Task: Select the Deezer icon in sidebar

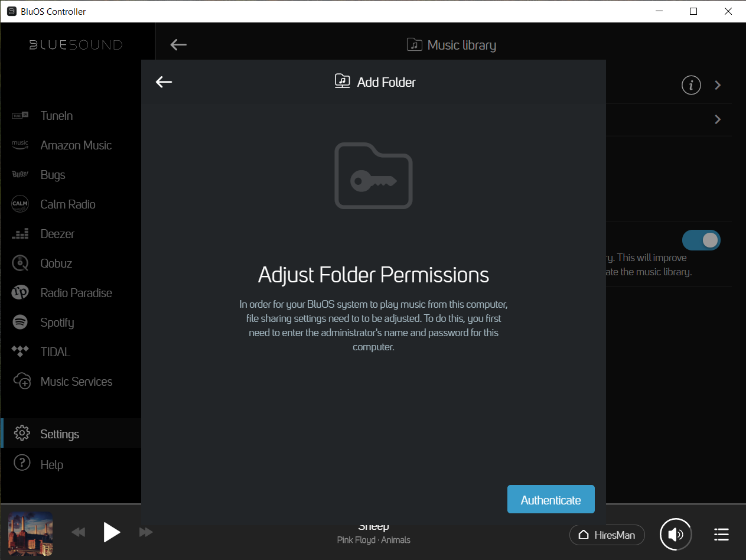Action: pos(20,234)
